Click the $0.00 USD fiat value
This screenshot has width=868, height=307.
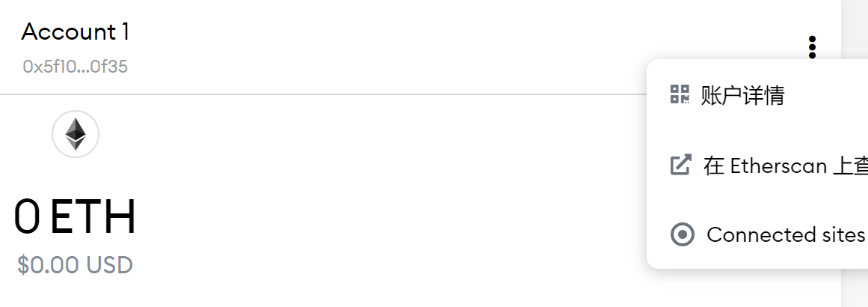tap(76, 265)
